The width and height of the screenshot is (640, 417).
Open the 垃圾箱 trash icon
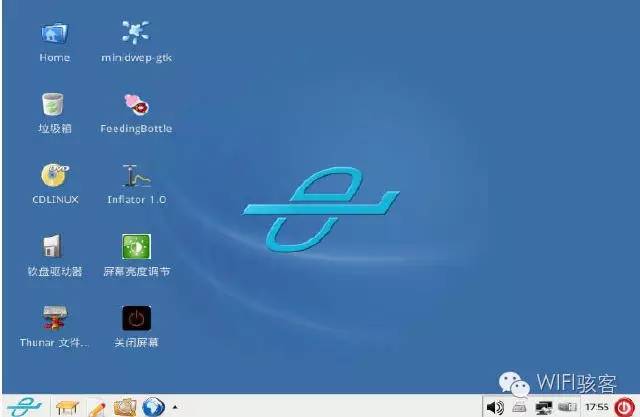pos(54,104)
